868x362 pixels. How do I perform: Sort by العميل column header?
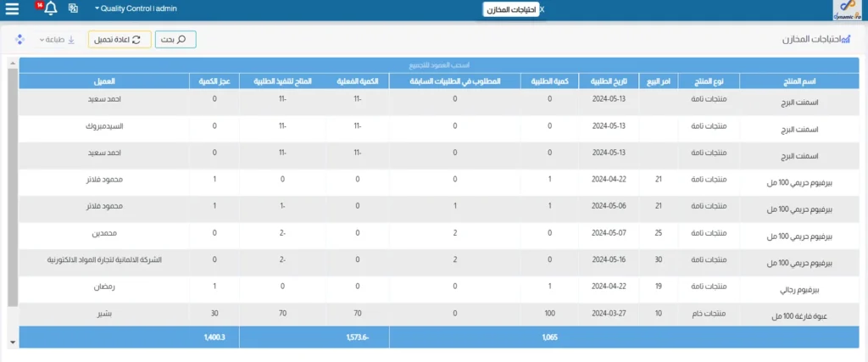106,81
